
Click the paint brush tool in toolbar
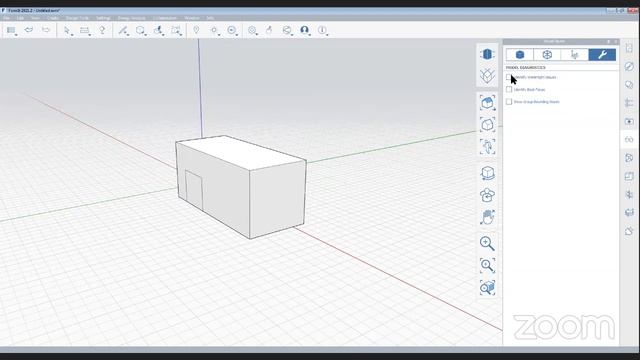coord(269,30)
